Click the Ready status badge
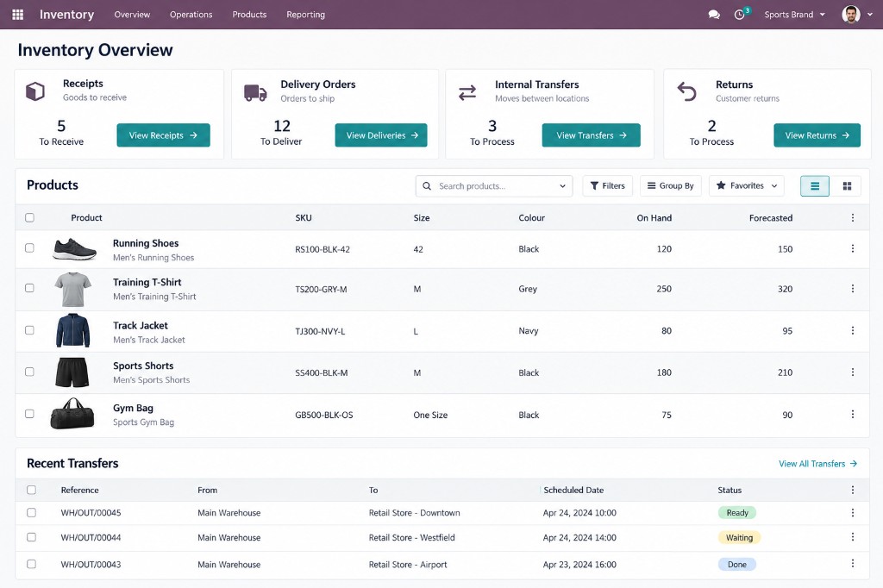The image size is (883, 588). [737, 512]
